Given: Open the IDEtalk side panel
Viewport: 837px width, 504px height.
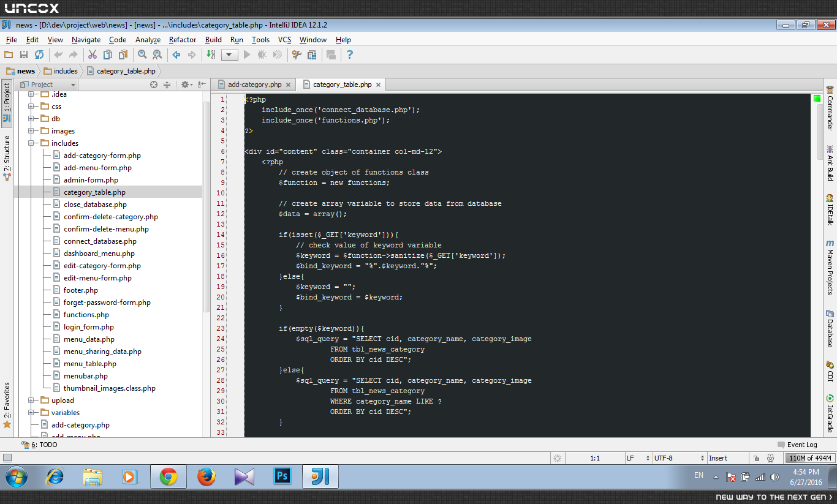Looking at the screenshot, I should pyautogui.click(x=830, y=209).
